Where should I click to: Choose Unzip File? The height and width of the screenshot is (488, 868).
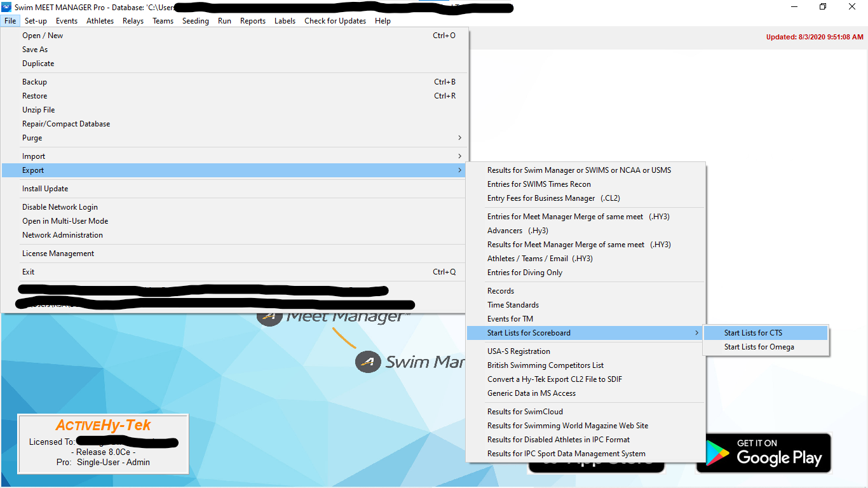click(234, 110)
